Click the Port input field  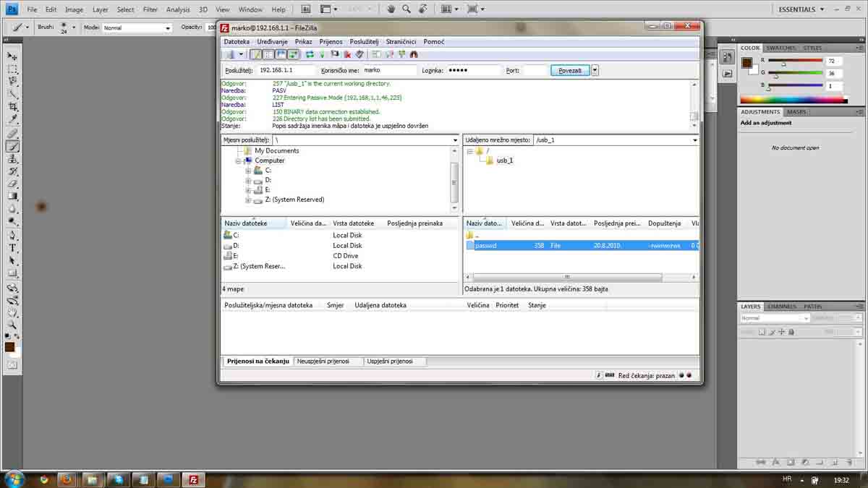click(535, 70)
